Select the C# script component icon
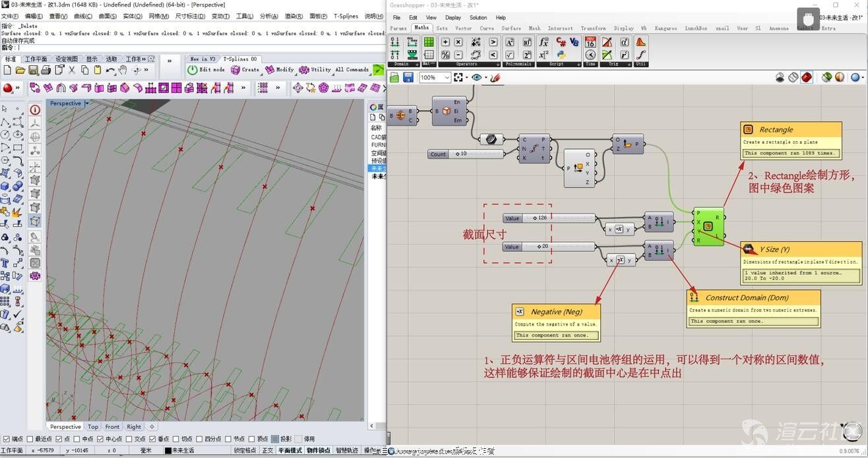 (x=560, y=42)
